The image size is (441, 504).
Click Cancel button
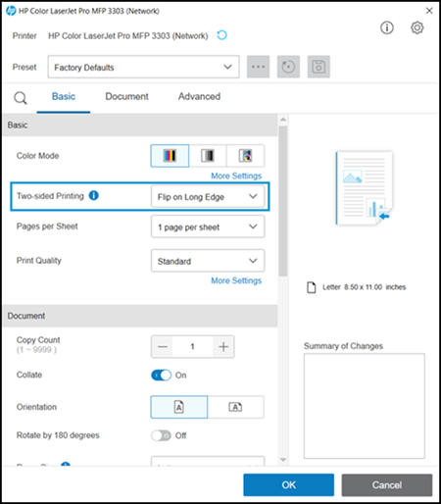(387, 484)
